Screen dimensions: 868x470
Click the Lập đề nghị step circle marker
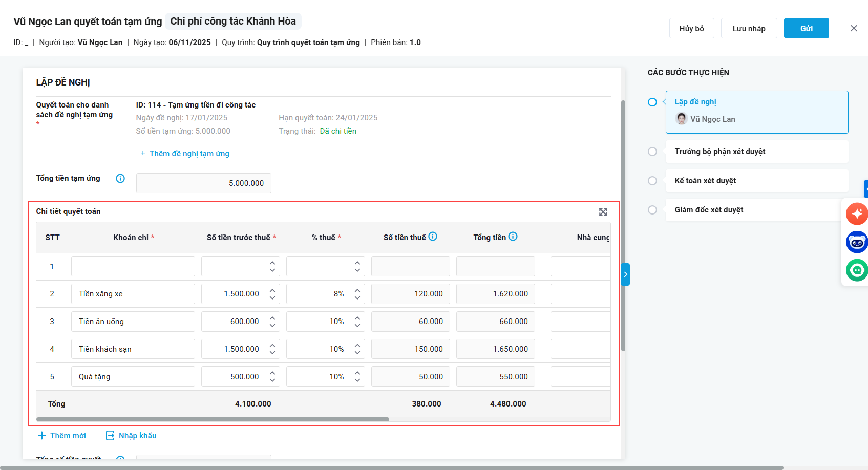tap(652, 102)
